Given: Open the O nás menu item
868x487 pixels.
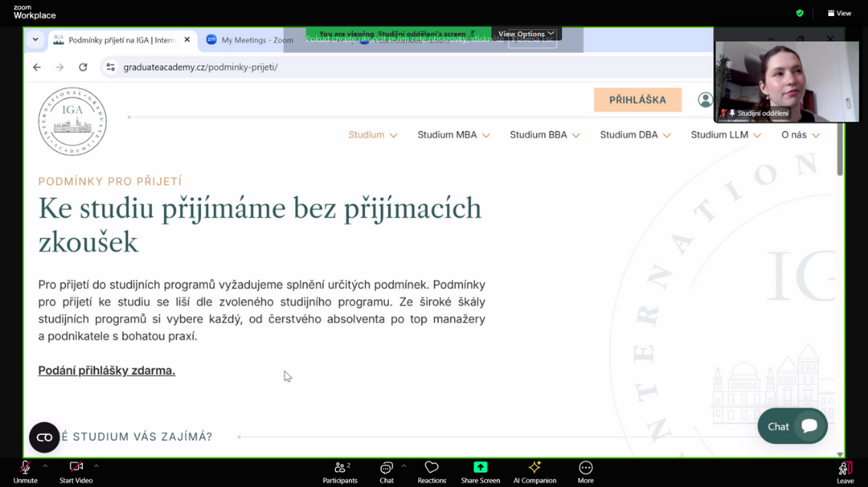Looking at the screenshot, I should tap(800, 135).
